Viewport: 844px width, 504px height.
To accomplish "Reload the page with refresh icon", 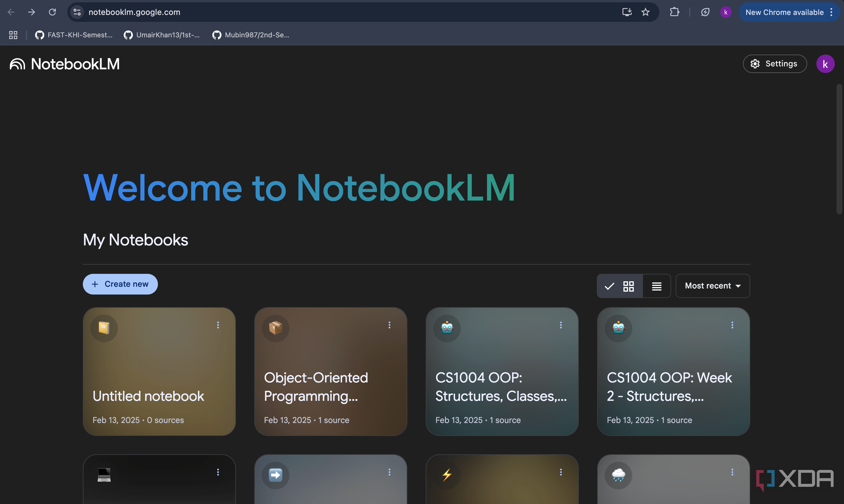I will [52, 12].
